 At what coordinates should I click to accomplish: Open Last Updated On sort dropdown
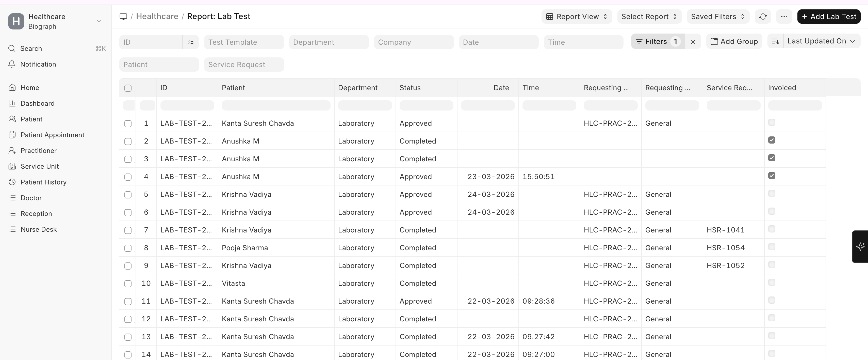pyautogui.click(x=821, y=41)
